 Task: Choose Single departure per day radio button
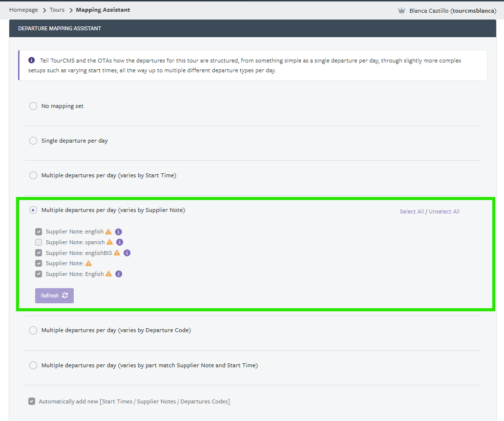pyautogui.click(x=33, y=141)
